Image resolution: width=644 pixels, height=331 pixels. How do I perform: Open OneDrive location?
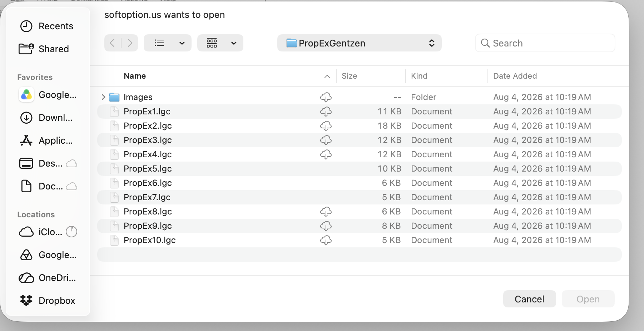tap(47, 278)
